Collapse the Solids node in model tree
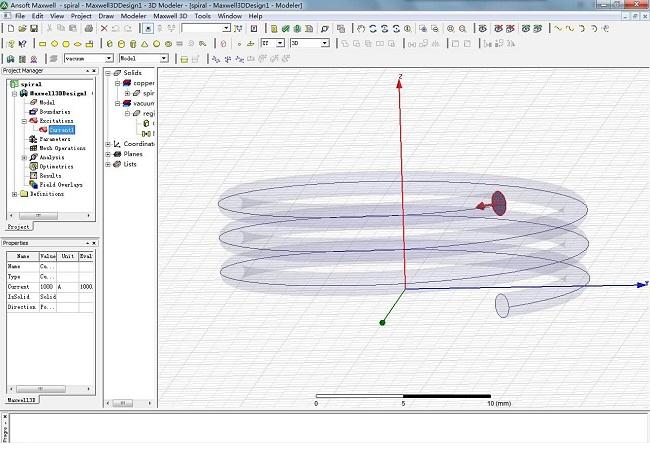This screenshot has height=460, width=650. 108,73
